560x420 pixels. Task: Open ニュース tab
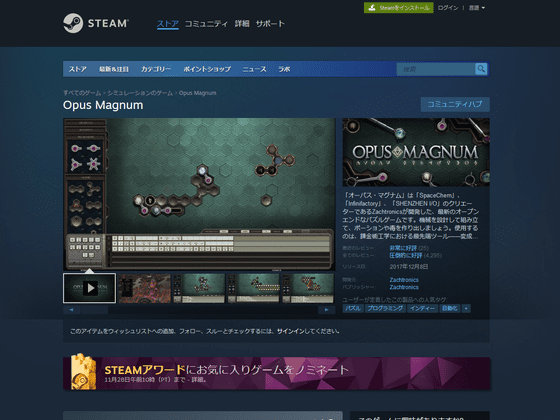coord(254,69)
